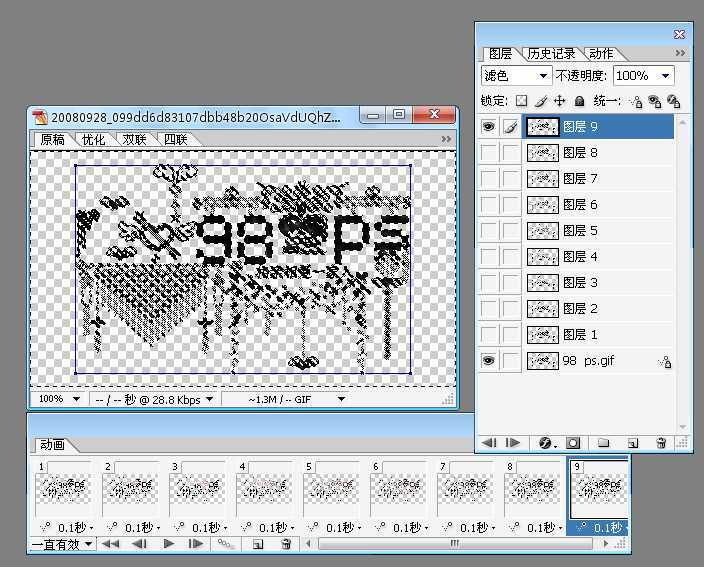Hide the 98 ps.gif layer
Screen dimensions: 704x567
489,361
